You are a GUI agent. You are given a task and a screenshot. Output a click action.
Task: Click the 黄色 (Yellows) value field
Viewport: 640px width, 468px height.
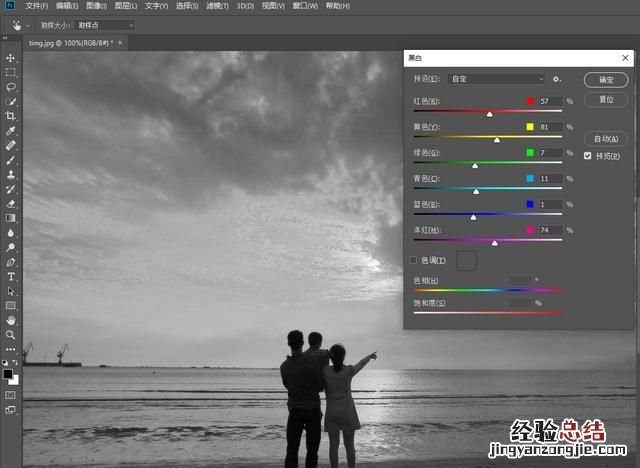point(550,127)
